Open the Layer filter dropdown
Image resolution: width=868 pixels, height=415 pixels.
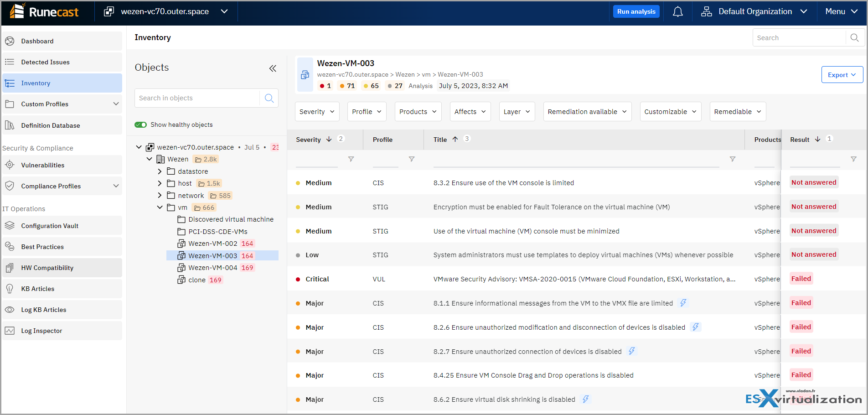click(x=517, y=112)
